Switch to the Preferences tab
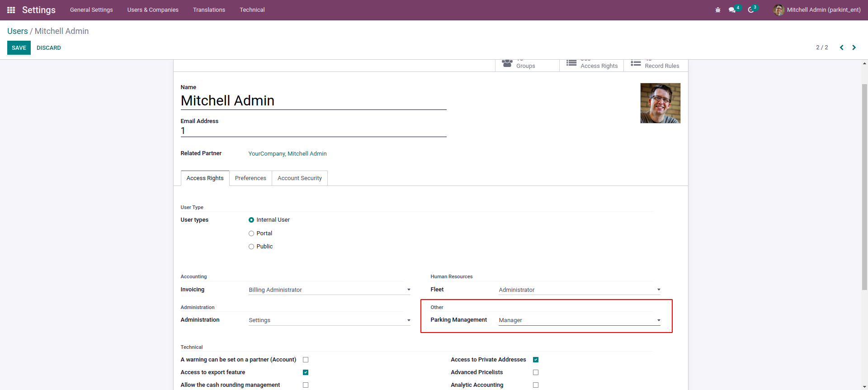This screenshot has width=868, height=390. pos(250,178)
